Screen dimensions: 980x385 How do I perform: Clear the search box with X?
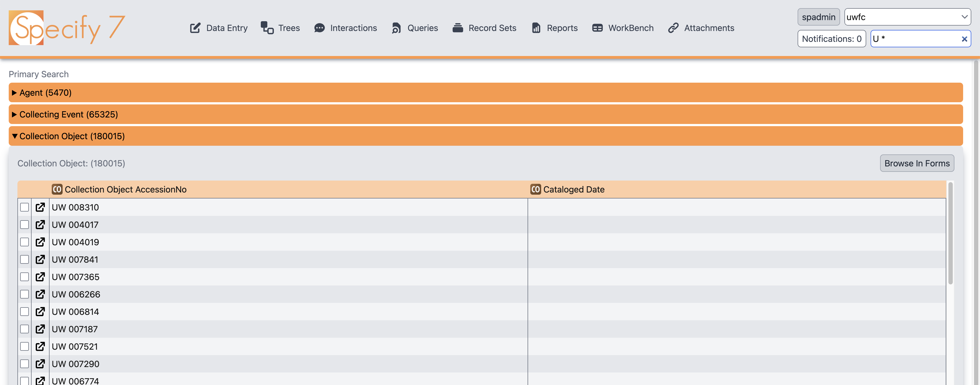[964, 39]
